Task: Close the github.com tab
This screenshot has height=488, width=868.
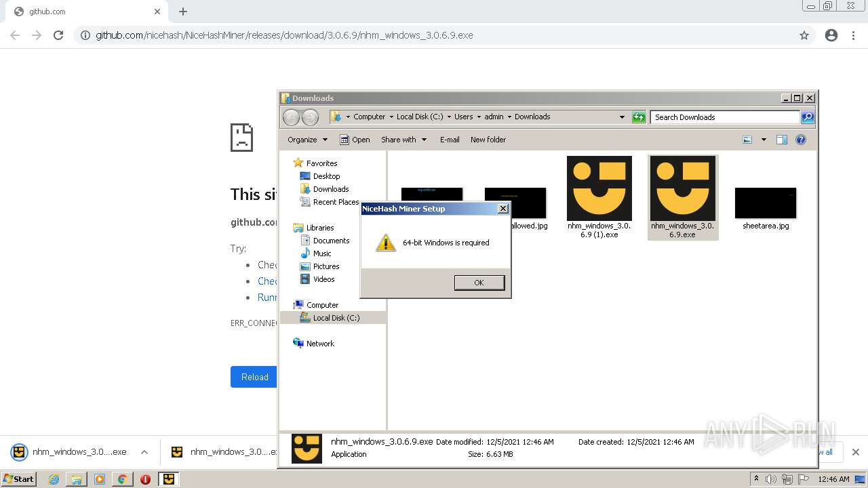Action: click(157, 12)
